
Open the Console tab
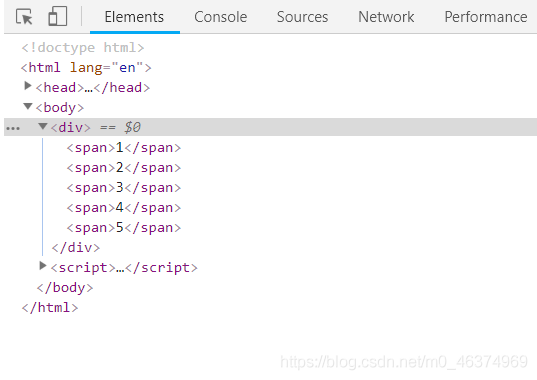[221, 17]
